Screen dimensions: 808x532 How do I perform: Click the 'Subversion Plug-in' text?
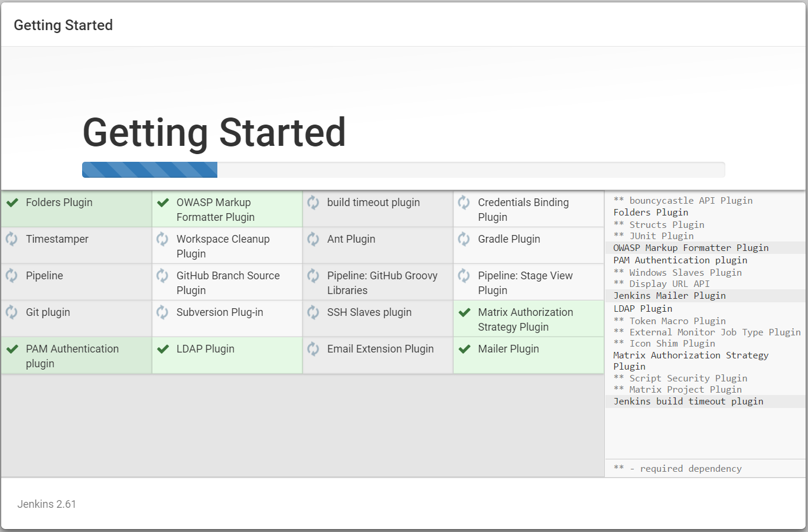220,312
